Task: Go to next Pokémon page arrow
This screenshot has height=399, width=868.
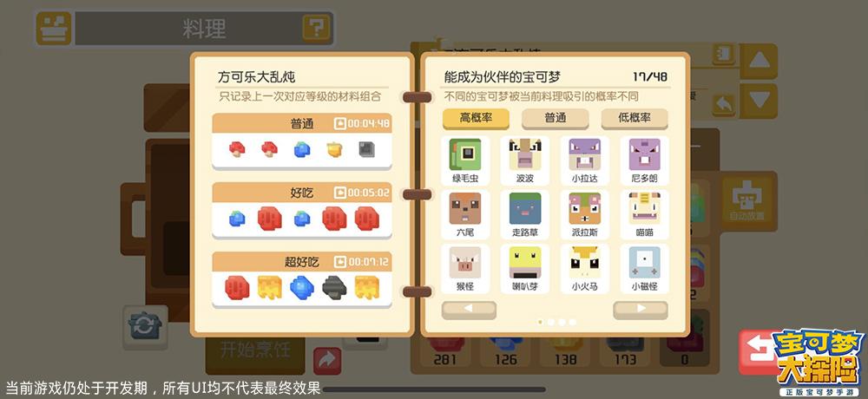Action: (x=641, y=310)
